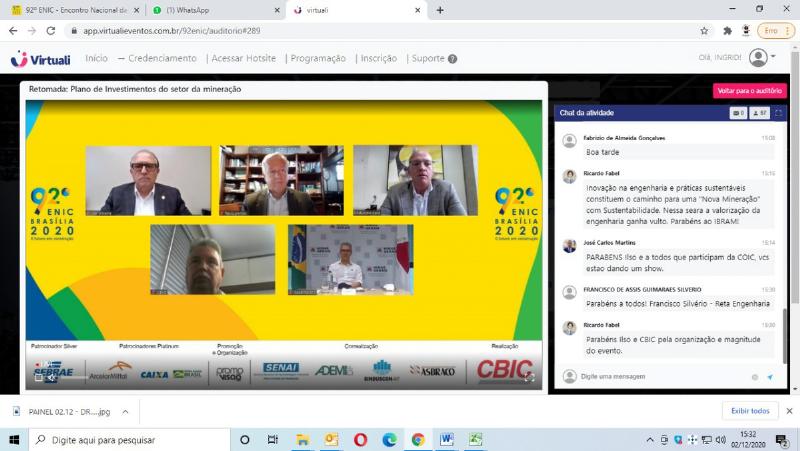
Task: Click the Virtuali logo
Action: pos(40,59)
